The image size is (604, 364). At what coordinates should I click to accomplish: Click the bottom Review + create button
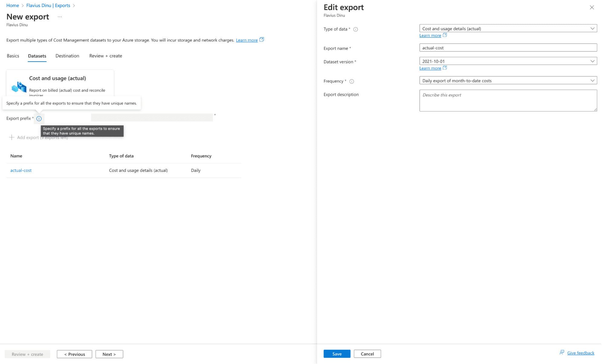pos(27,354)
